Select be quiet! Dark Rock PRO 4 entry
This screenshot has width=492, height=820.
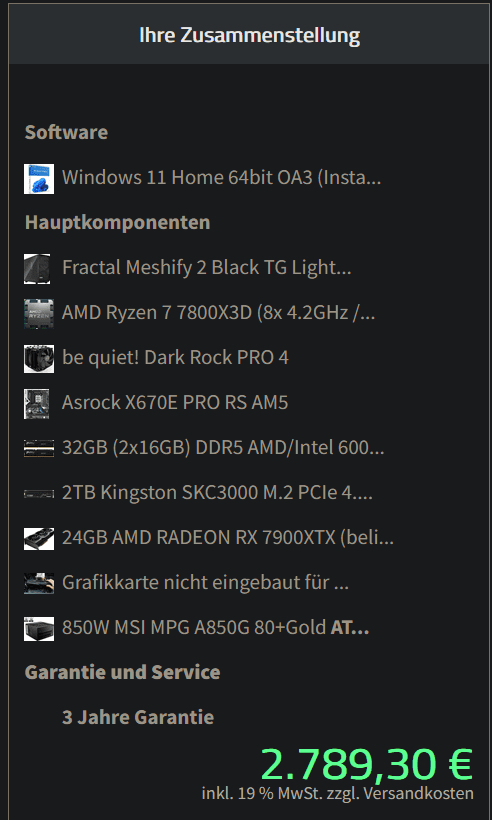pos(175,358)
